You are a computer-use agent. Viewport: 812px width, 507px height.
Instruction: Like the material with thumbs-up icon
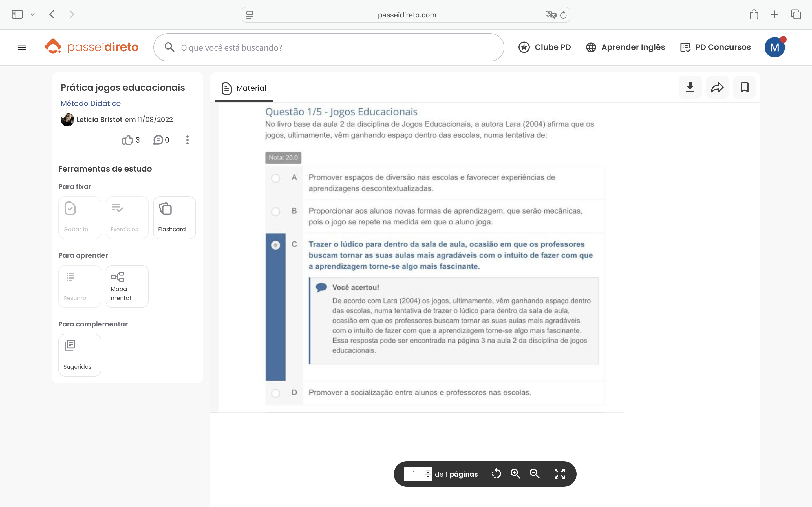pyautogui.click(x=127, y=140)
